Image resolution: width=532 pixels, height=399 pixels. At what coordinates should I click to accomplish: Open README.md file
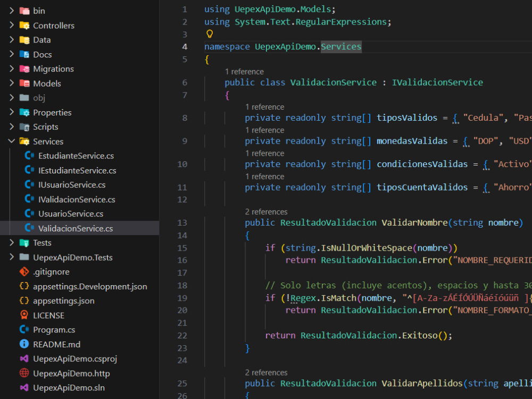[x=57, y=344]
